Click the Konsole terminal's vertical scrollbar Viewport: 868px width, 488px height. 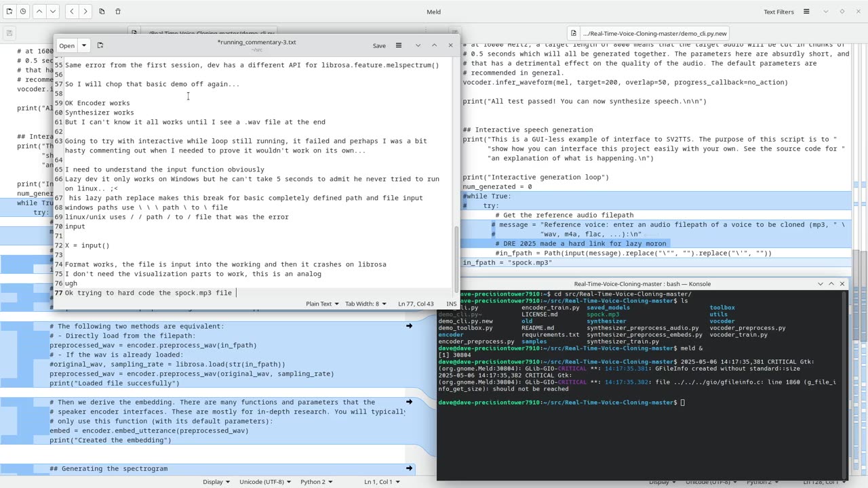[846, 384]
